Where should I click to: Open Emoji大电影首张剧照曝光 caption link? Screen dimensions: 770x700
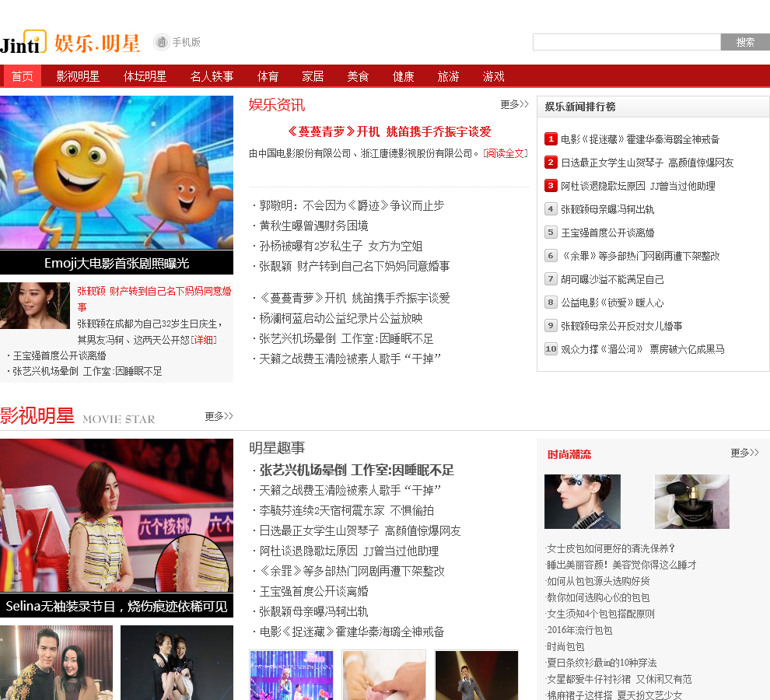pyautogui.click(x=117, y=263)
